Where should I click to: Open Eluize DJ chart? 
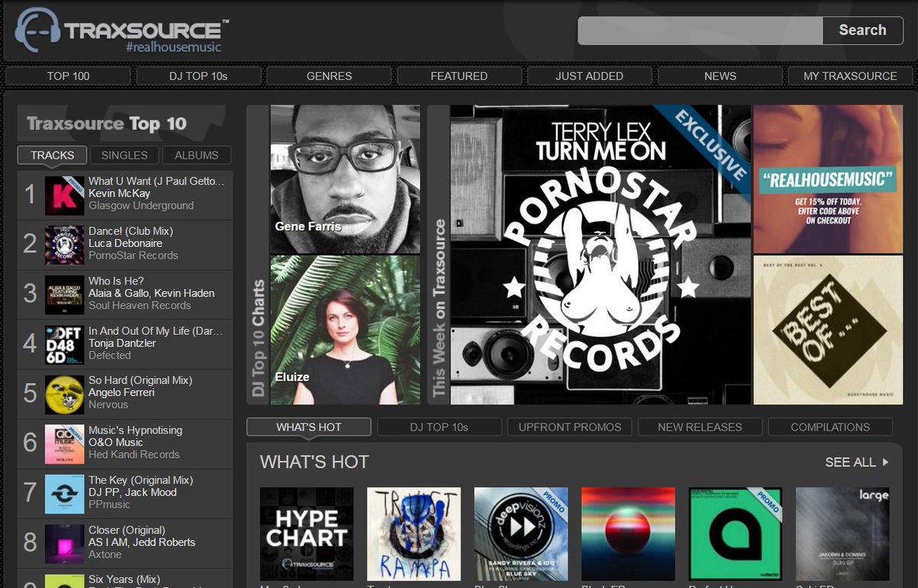coord(345,330)
